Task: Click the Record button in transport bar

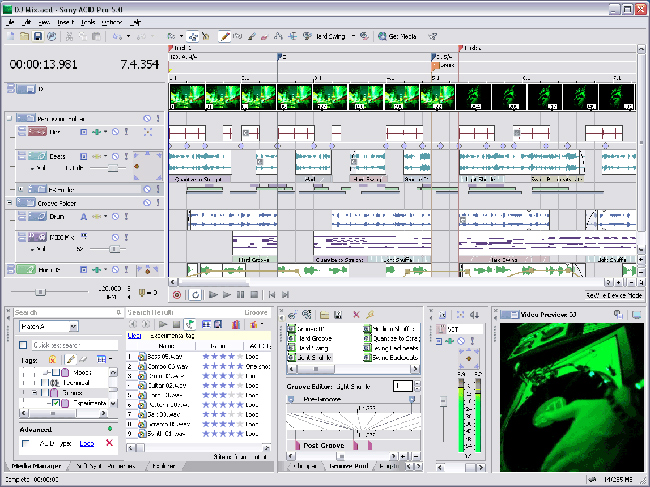Action: pos(177,295)
